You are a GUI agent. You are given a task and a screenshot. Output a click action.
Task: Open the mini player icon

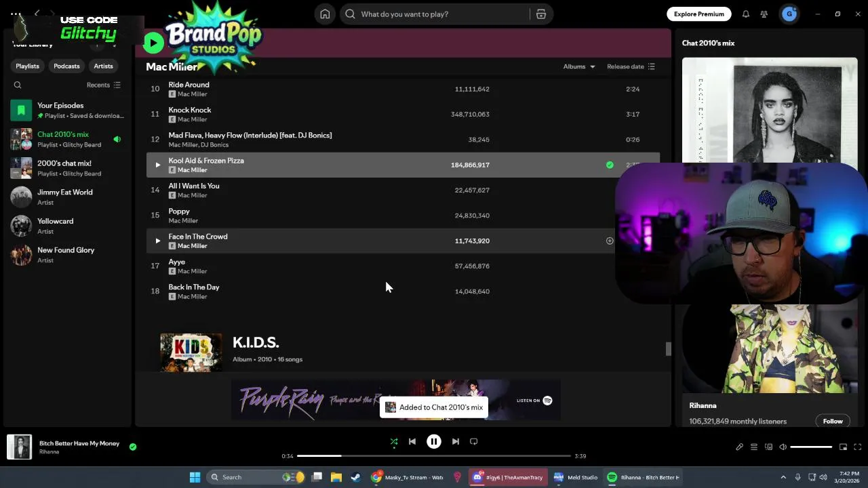coord(843,447)
